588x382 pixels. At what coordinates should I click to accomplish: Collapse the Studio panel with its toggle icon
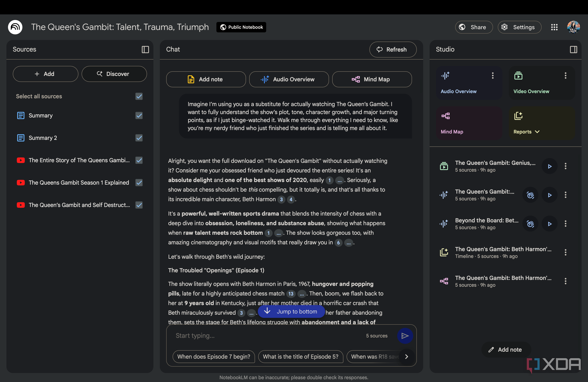tap(573, 50)
